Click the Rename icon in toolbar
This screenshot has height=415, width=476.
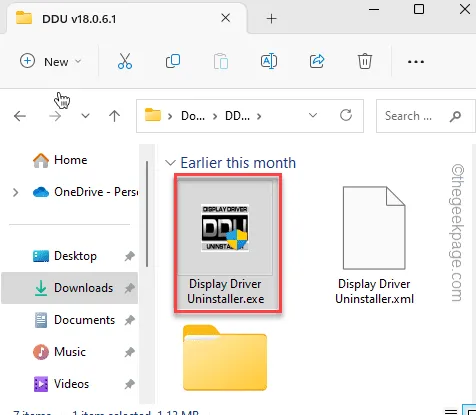[269, 61]
